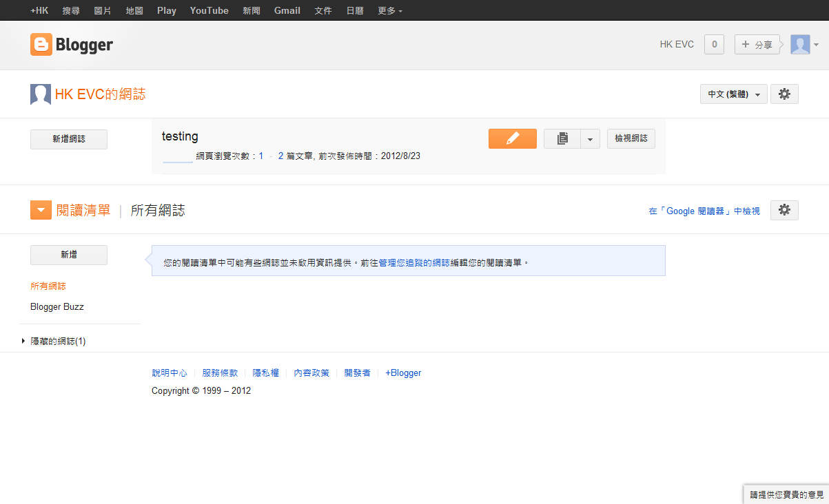Click 檢視網誌 to view the blog
Image resolution: width=829 pixels, height=504 pixels.
(631, 138)
